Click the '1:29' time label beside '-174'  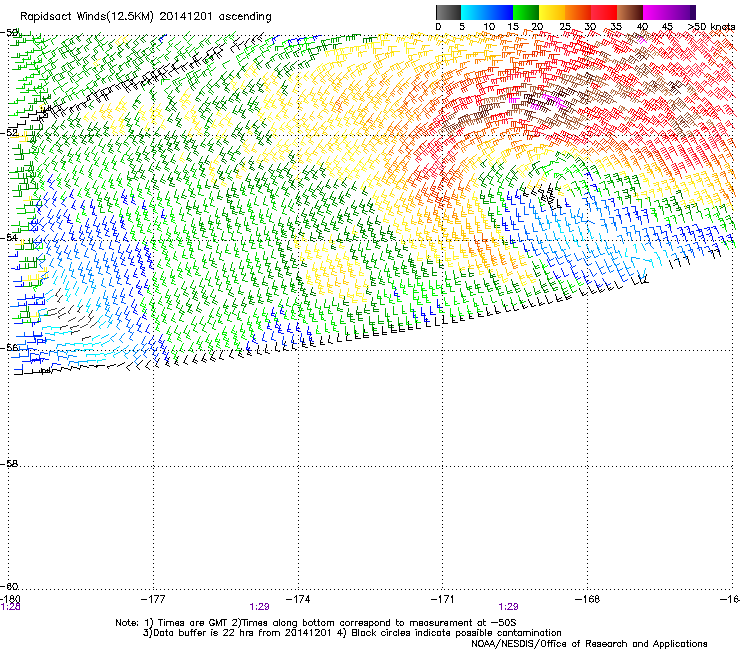click(260, 607)
